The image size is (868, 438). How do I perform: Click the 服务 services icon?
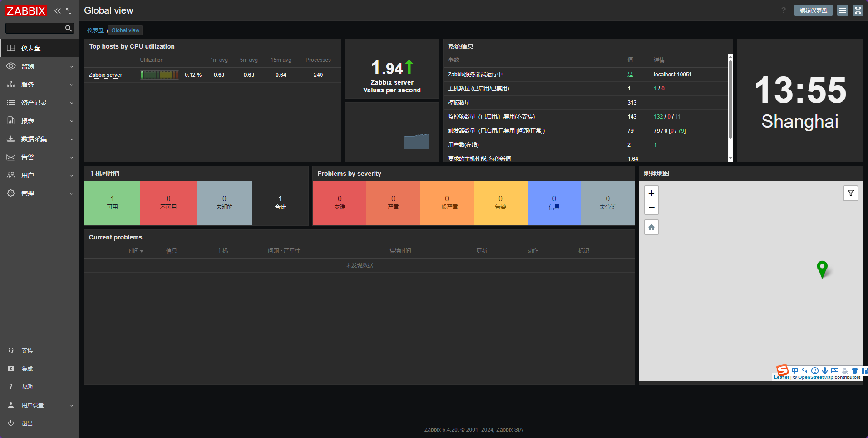(x=11, y=84)
